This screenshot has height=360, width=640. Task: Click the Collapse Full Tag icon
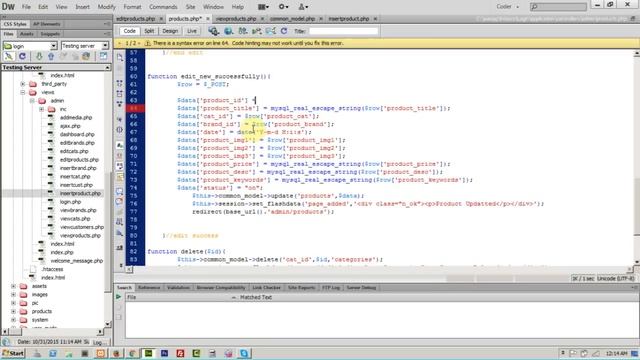tap(120, 83)
